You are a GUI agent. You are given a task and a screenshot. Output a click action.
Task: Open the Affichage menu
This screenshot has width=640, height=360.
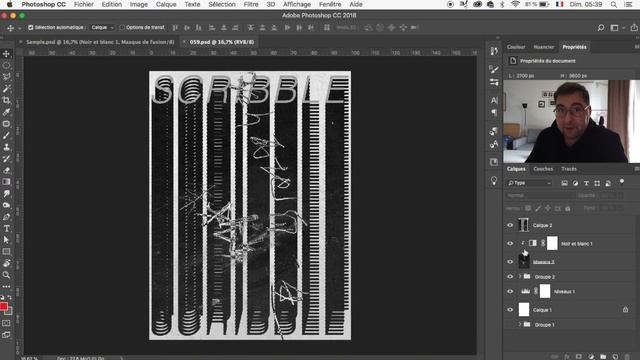click(297, 4)
